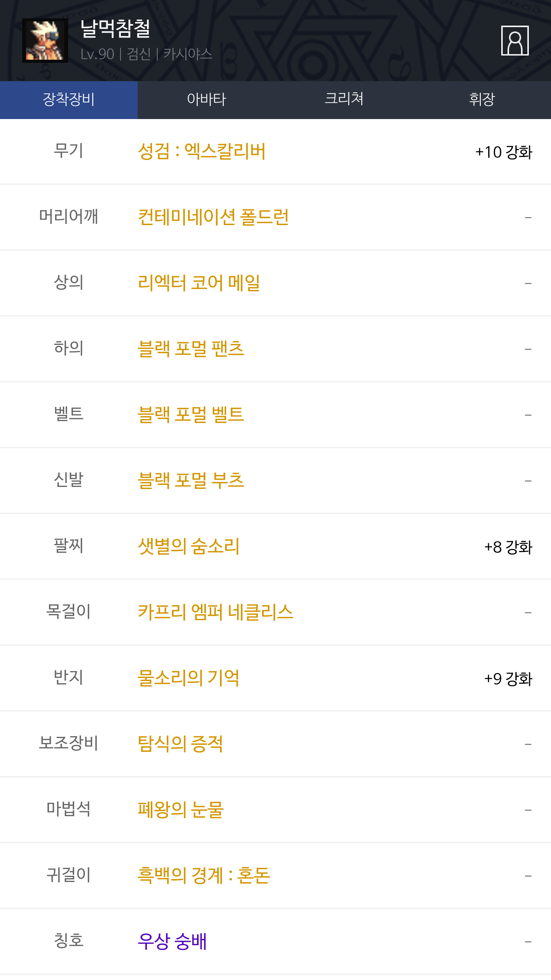The width and height of the screenshot is (551, 980).
Task: Select 탐식의 증적 sub-equipment item
Action: 180,744
